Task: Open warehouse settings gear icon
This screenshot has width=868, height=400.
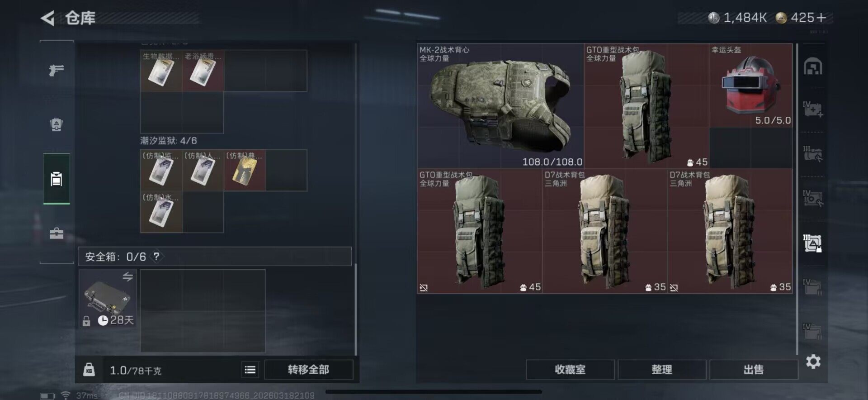Action: pos(813,362)
